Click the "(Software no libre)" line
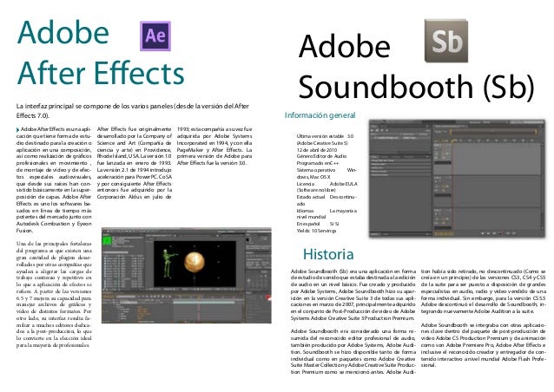The image size is (554, 392). [x=316, y=190]
